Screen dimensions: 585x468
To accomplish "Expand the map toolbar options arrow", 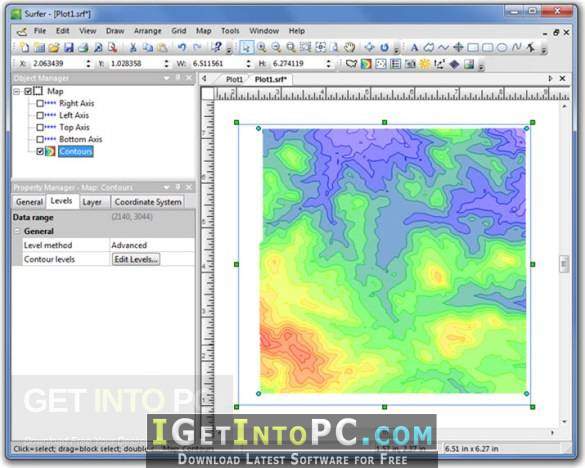I will pos(481,66).
